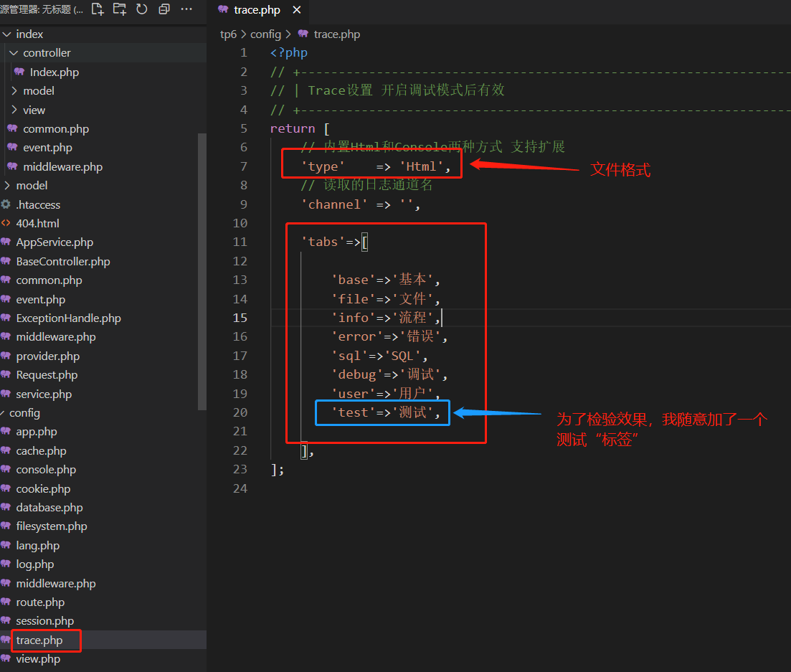Click the config breadcrumb segment

[265, 34]
